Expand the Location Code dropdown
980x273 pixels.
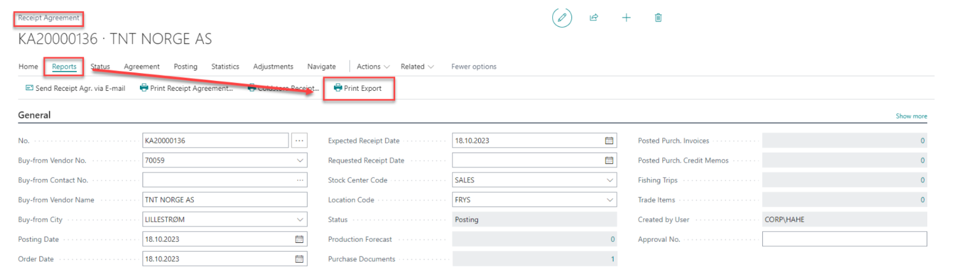pos(609,200)
